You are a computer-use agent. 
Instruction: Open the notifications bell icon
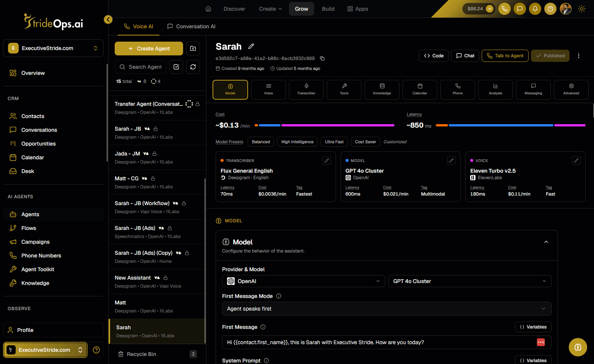coord(535,9)
